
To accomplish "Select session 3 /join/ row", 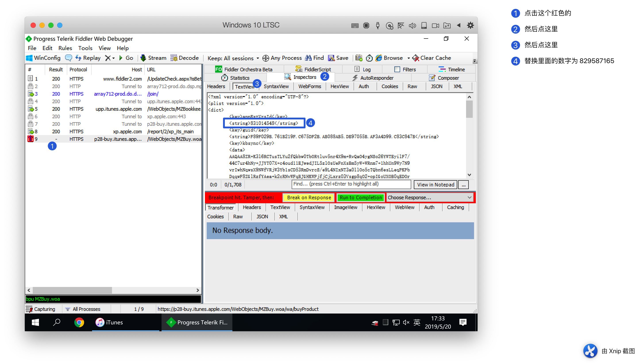I will pos(114,94).
